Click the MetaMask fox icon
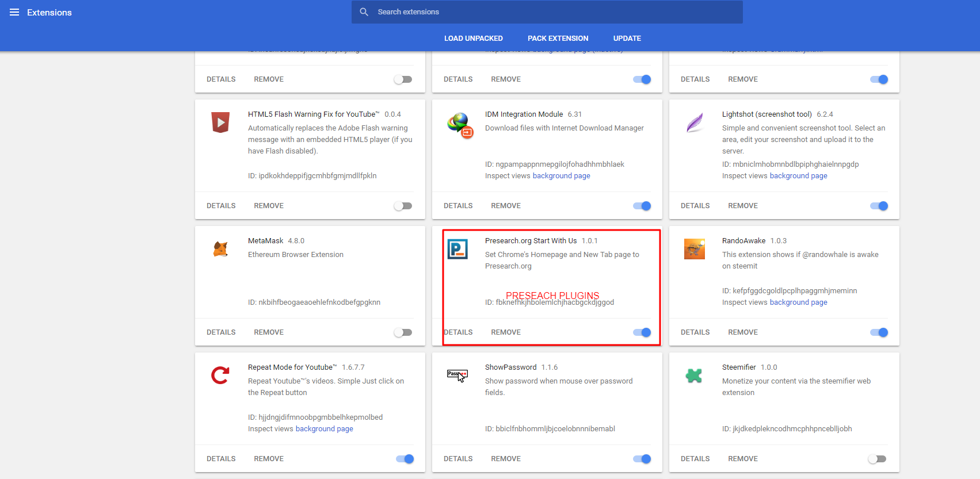The width and height of the screenshot is (980, 479). point(220,249)
